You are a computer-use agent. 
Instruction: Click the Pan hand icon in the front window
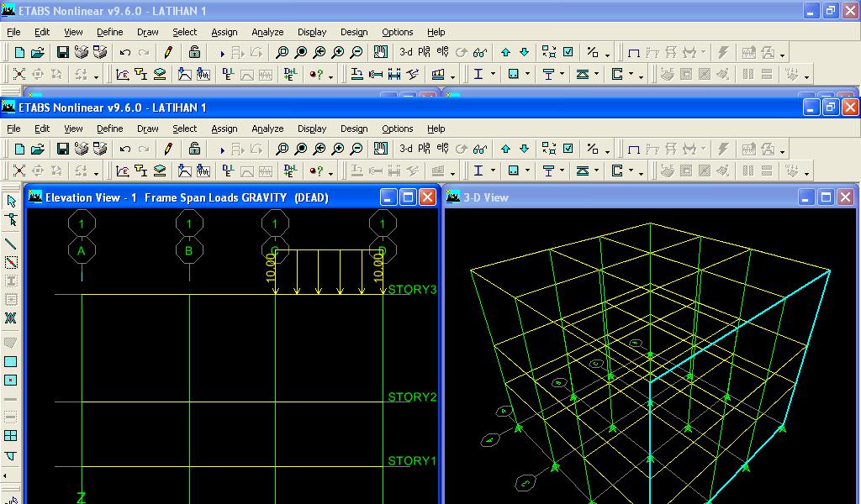[x=381, y=149]
